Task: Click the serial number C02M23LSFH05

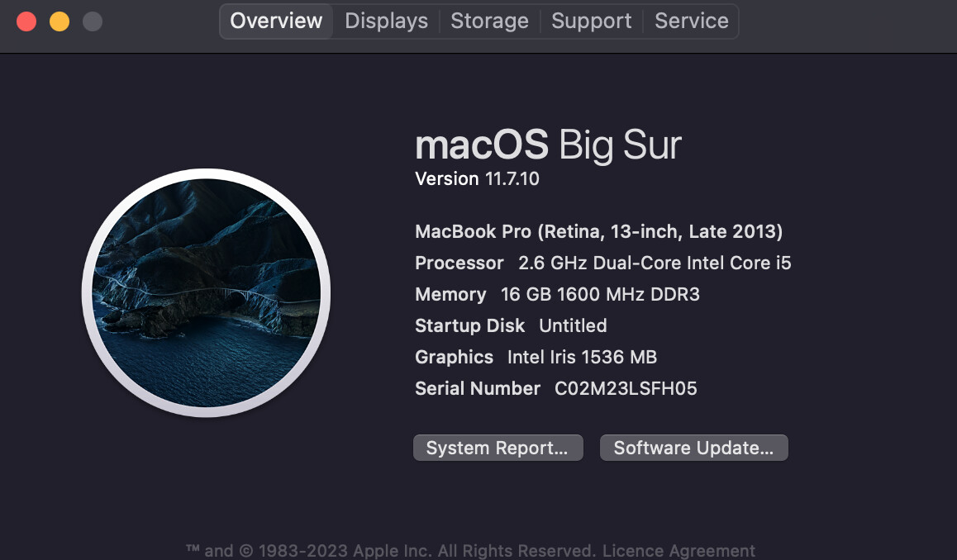Action: (626, 388)
